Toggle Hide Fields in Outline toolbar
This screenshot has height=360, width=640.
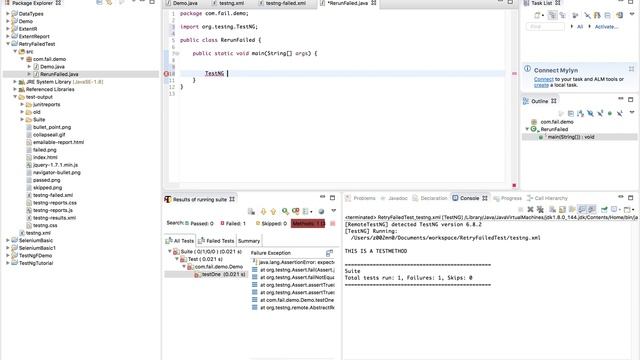click(590, 113)
